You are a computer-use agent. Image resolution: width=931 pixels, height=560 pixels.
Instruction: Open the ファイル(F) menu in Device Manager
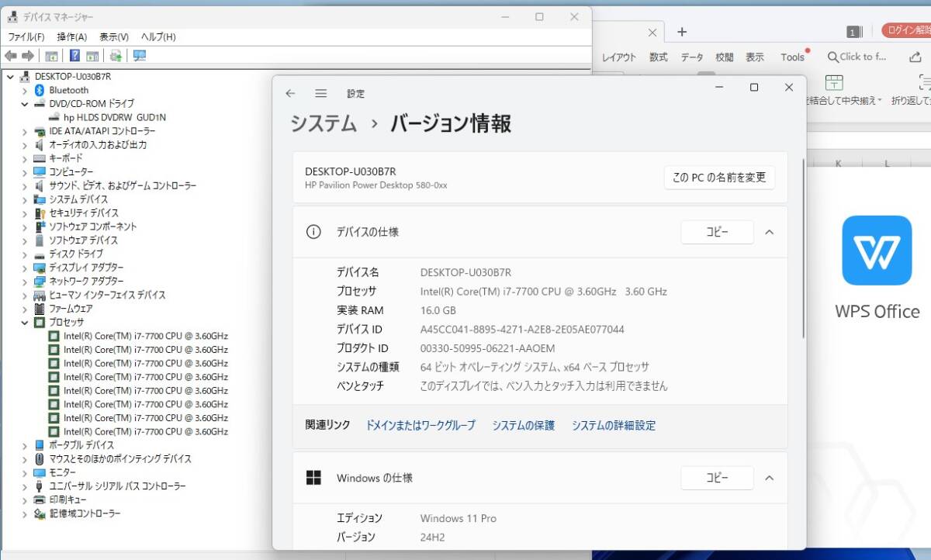tap(26, 36)
